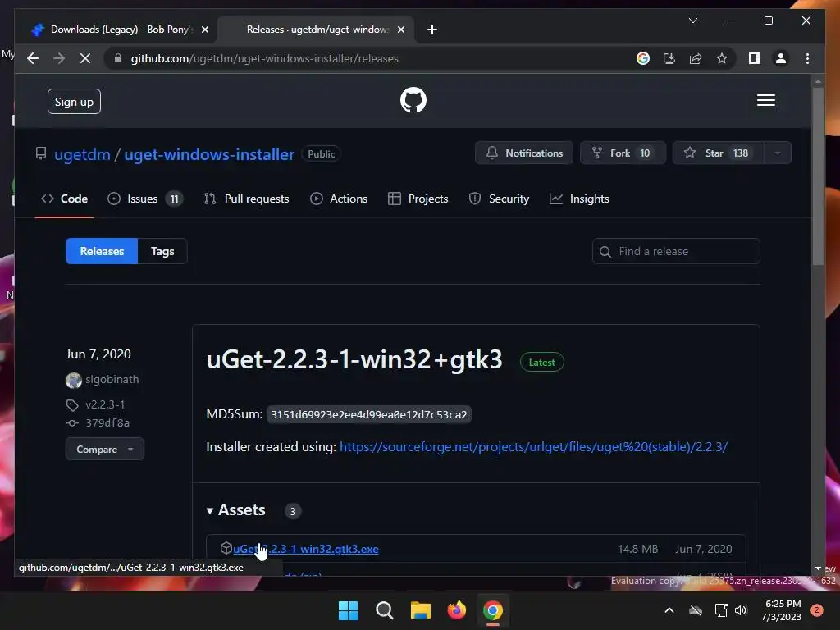Open the Issues tab
This screenshot has height=630, width=840.
pyautogui.click(x=144, y=199)
